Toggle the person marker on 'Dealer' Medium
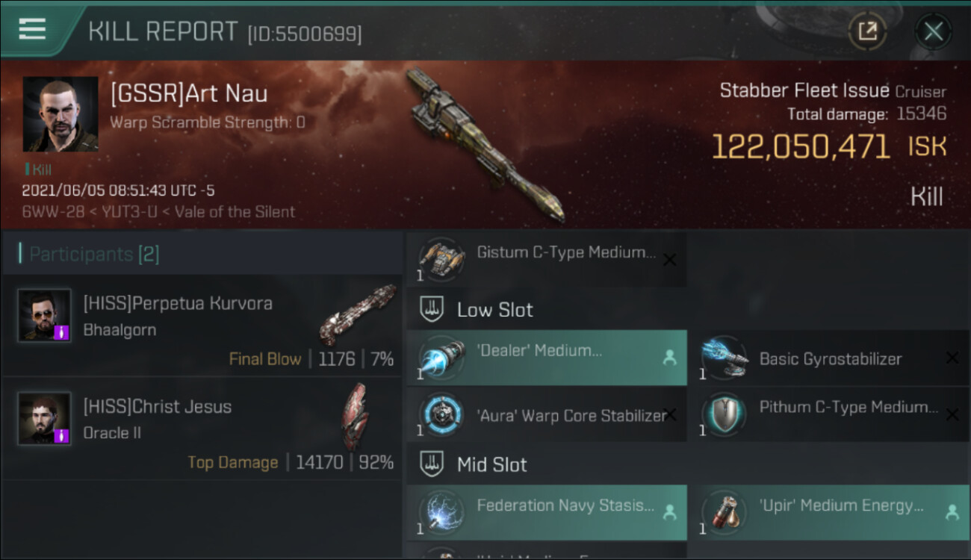Screen dimensions: 971x560 [x=669, y=358]
